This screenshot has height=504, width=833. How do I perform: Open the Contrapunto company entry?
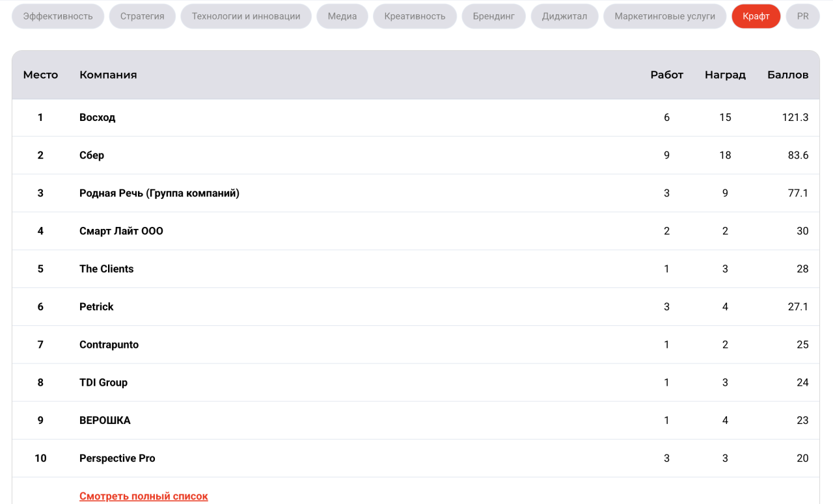[x=109, y=345]
